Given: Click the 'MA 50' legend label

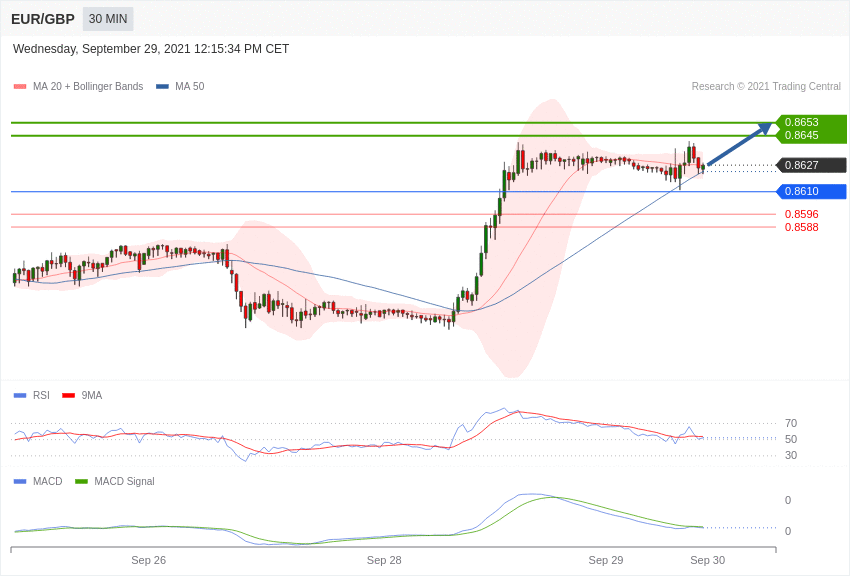Looking at the screenshot, I should click(190, 87).
